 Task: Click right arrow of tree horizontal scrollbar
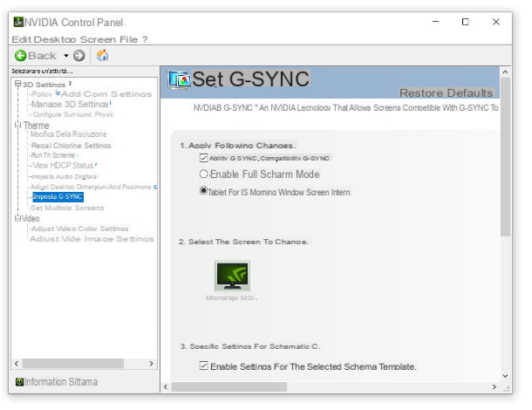coord(152,364)
